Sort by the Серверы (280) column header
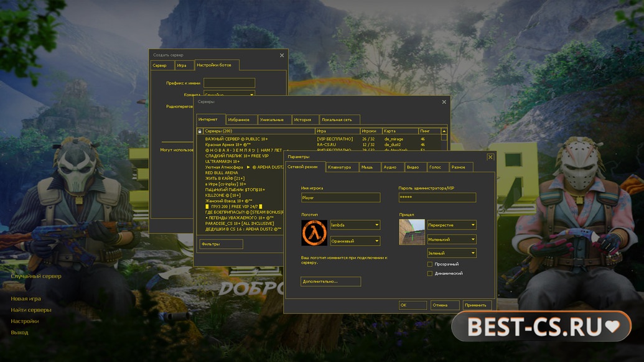Viewport: 644px width, 362px height. tap(259, 131)
